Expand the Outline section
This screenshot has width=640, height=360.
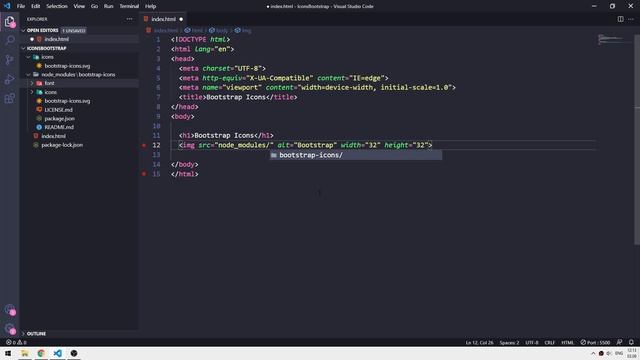click(x=80, y=333)
